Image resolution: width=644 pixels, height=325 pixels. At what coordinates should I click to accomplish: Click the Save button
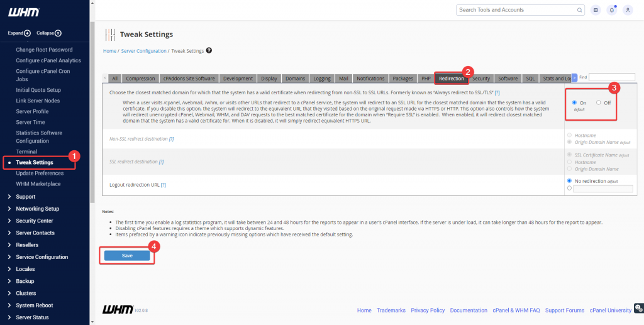(127, 256)
